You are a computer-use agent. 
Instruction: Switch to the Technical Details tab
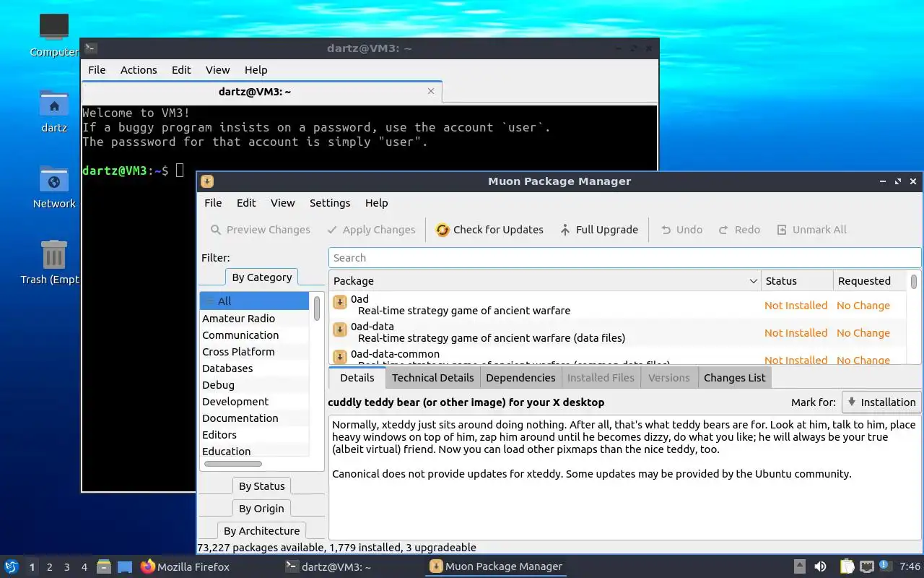pos(432,378)
